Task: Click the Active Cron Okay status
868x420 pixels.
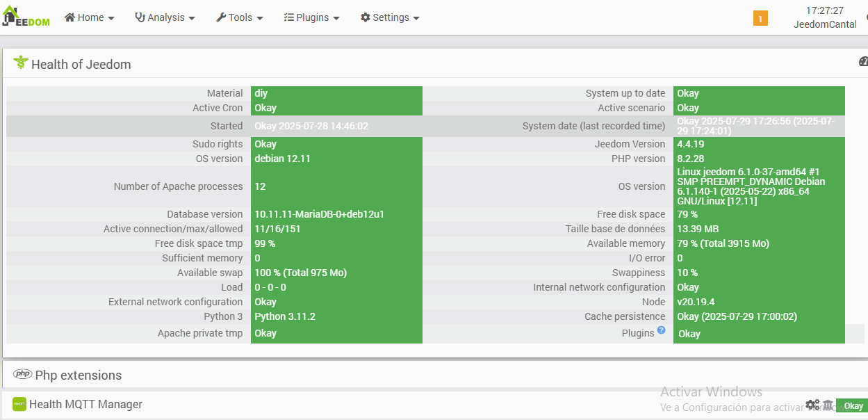Action: point(265,108)
